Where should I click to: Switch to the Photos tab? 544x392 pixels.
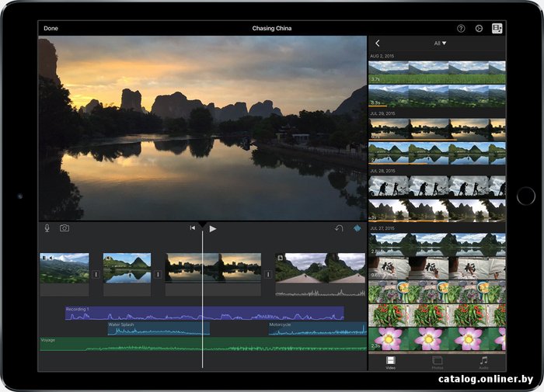(437, 362)
